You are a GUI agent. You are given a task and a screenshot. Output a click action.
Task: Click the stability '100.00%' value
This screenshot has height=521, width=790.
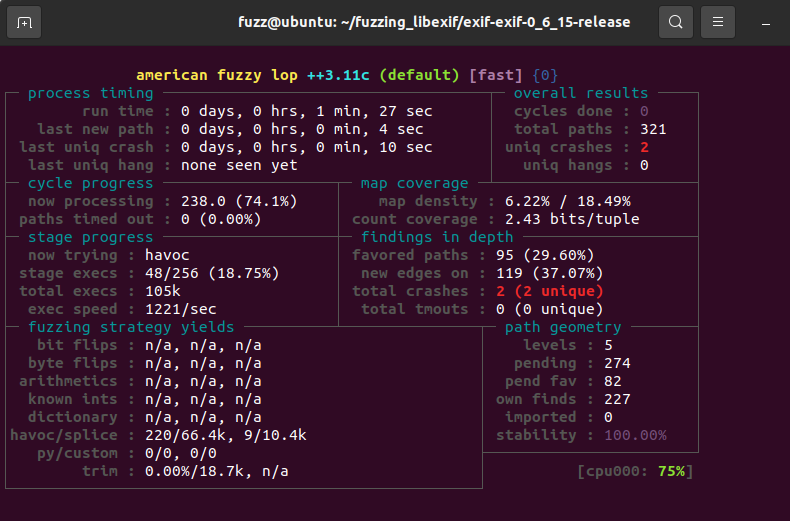click(635, 435)
